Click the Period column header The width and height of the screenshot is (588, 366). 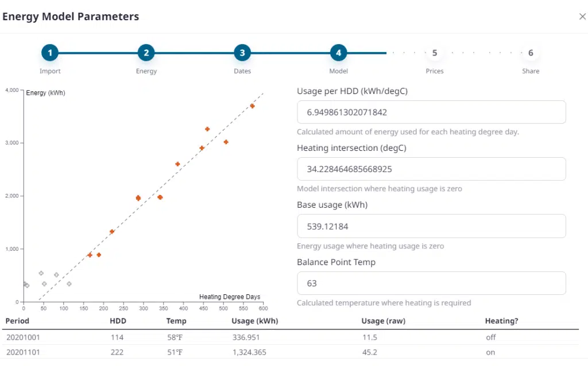tap(18, 321)
